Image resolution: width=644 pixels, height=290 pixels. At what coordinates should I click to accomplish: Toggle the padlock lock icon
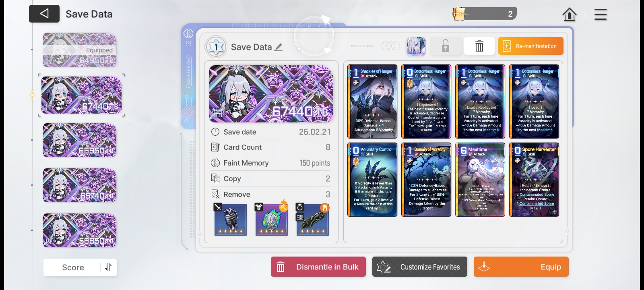pyautogui.click(x=445, y=46)
